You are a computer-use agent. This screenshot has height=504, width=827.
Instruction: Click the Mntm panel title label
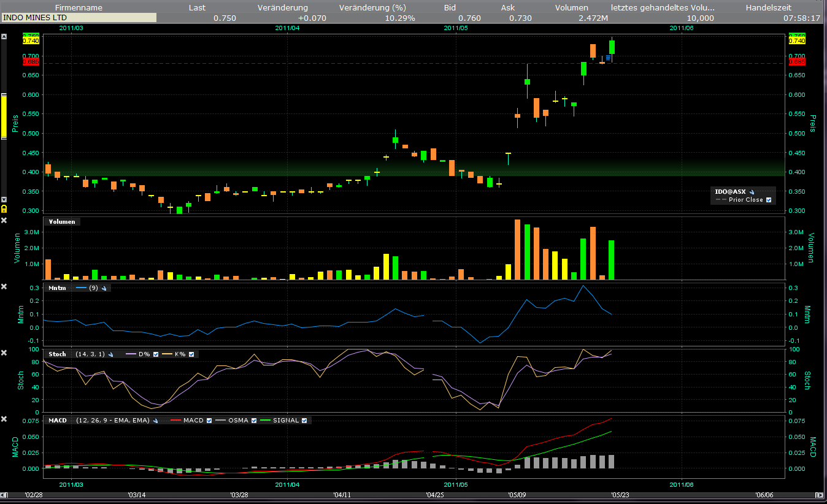tap(57, 288)
